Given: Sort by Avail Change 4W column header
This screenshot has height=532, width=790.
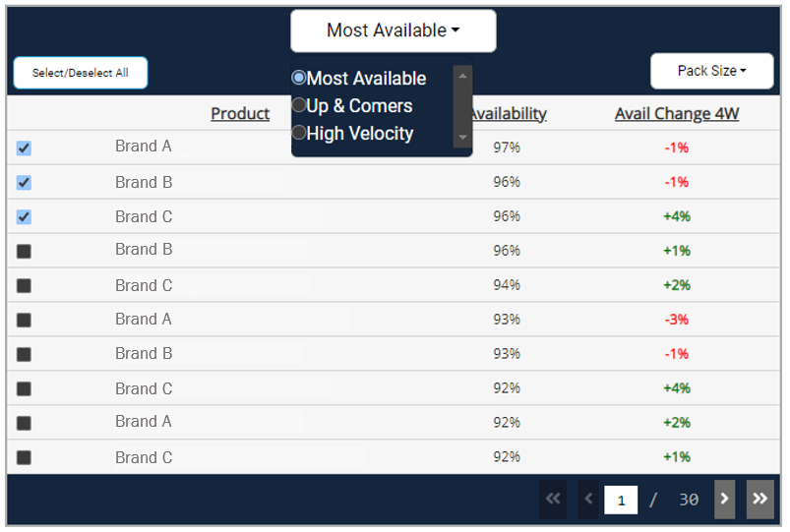Looking at the screenshot, I should coord(677,114).
